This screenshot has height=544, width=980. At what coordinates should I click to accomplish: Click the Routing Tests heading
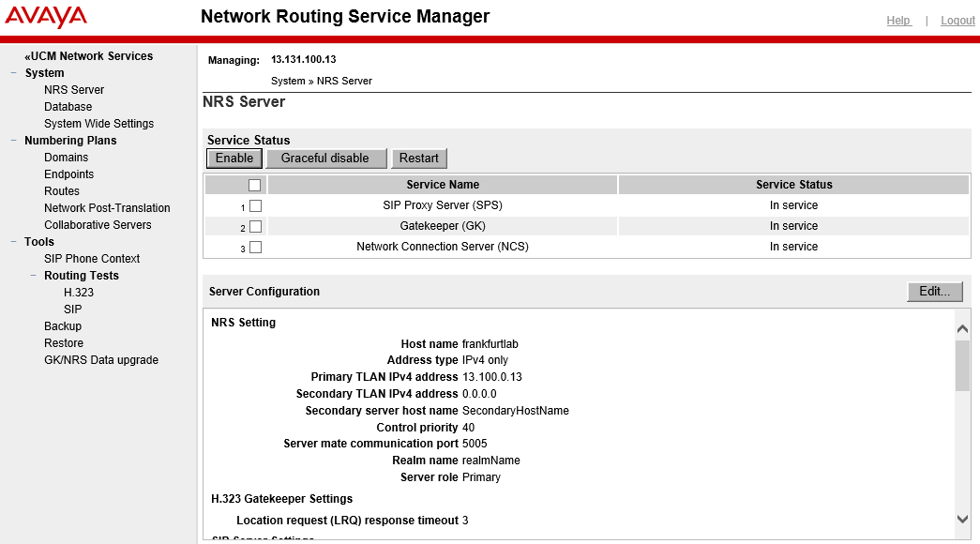82,275
